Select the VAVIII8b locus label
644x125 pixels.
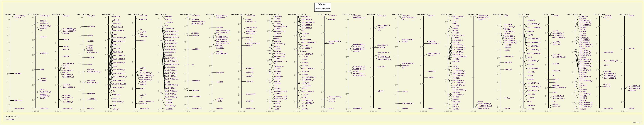[x=18, y=101]
